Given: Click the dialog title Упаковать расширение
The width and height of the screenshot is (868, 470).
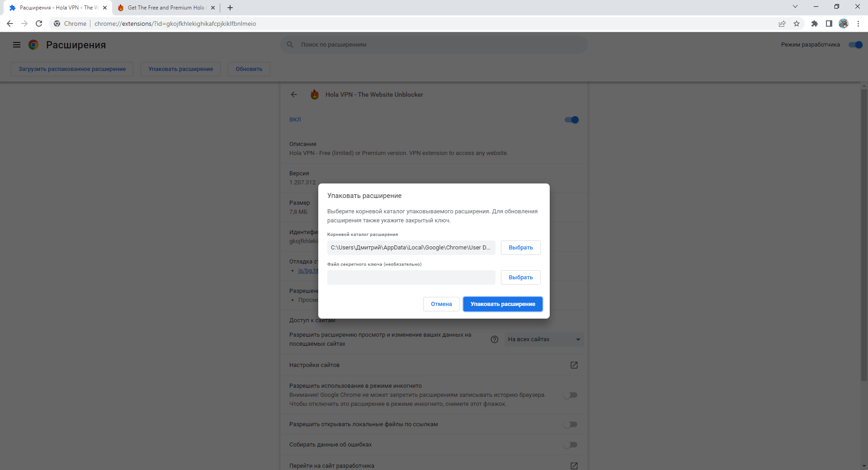Looking at the screenshot, I should point(364,196).
